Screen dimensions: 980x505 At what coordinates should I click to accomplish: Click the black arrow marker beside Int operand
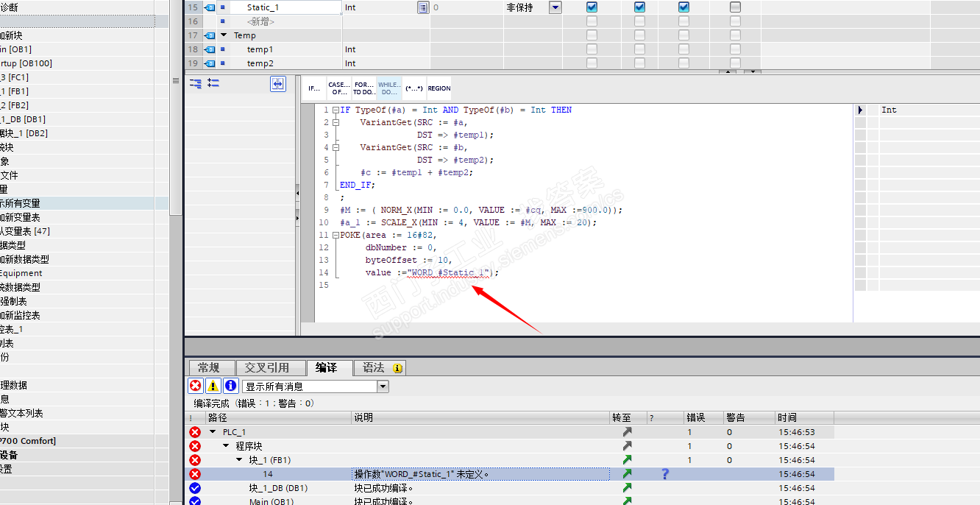(x=860, y=110)
